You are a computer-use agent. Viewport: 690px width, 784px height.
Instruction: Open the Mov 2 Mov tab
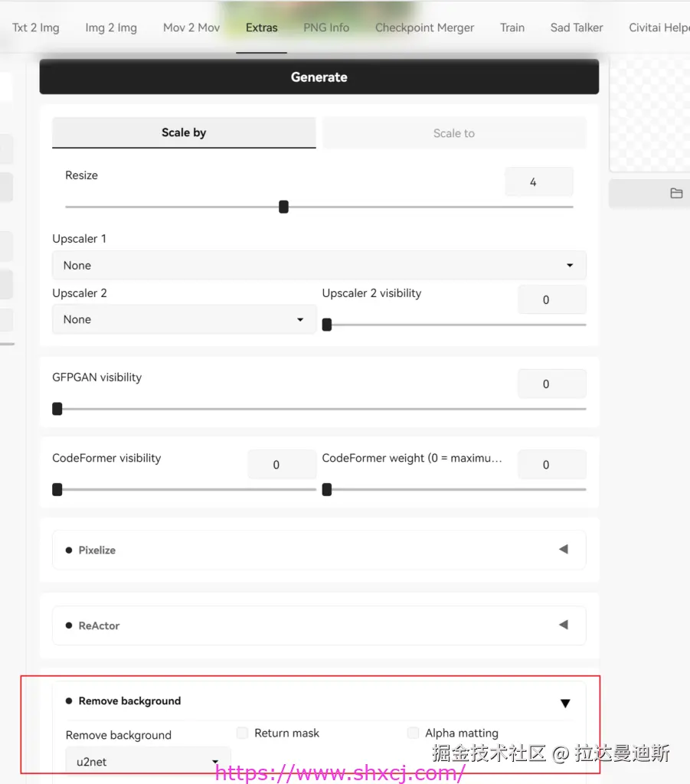191,28
